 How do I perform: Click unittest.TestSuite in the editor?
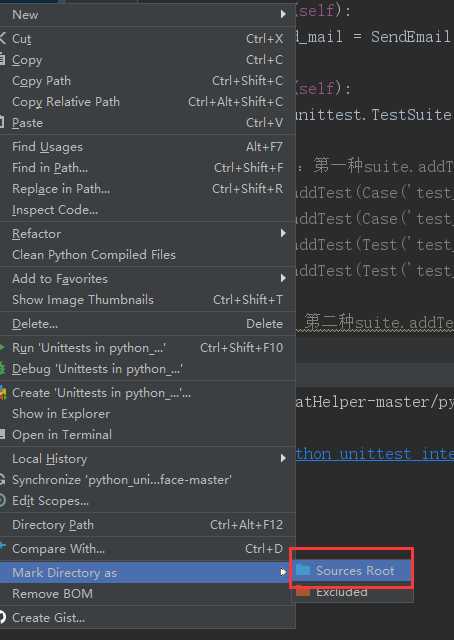(x=374, y=115)
